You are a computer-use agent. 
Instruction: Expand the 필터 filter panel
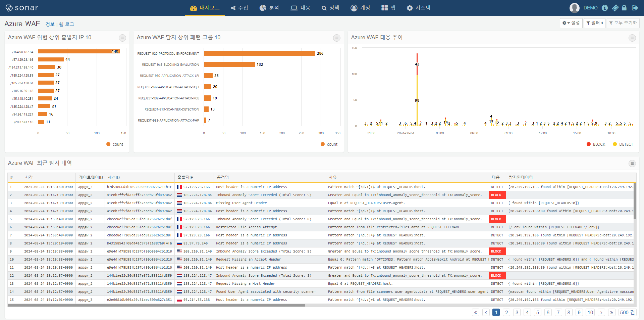pos(595,23)
